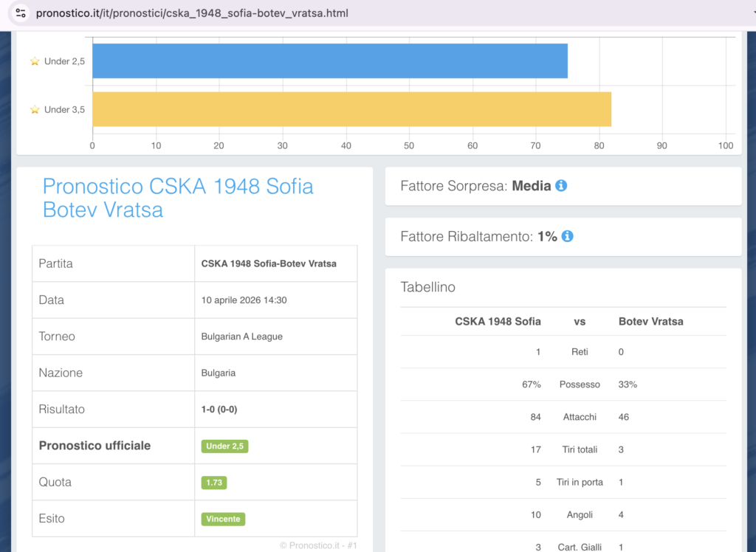Click the star icon beside Under 3,5
Viewport: 756px width, 552px height.
coord(35,109)
